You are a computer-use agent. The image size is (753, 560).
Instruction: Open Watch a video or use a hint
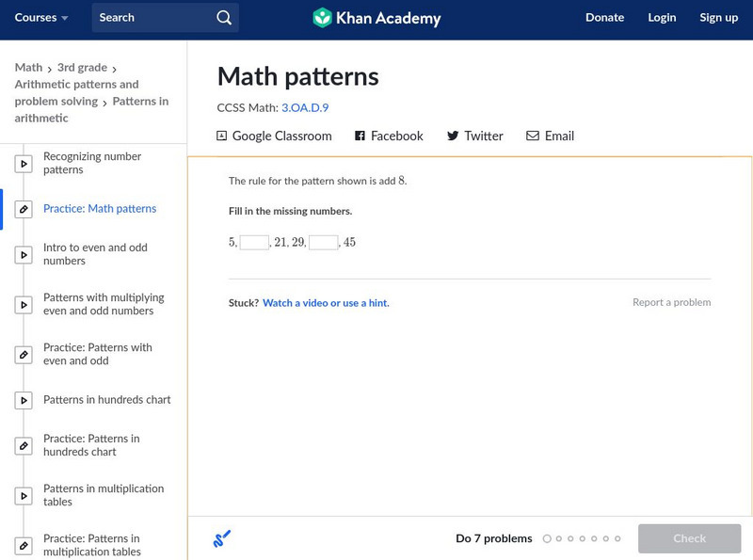pos(326,303)
